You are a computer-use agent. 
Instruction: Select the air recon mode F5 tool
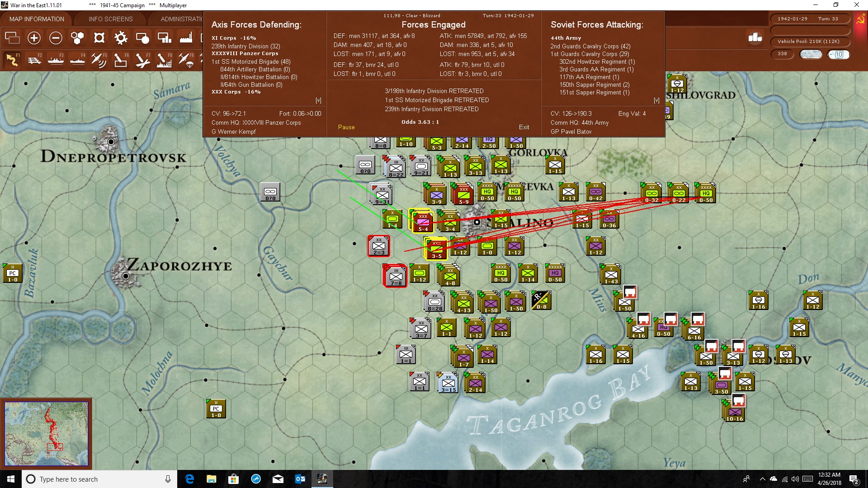click(99, 60)
